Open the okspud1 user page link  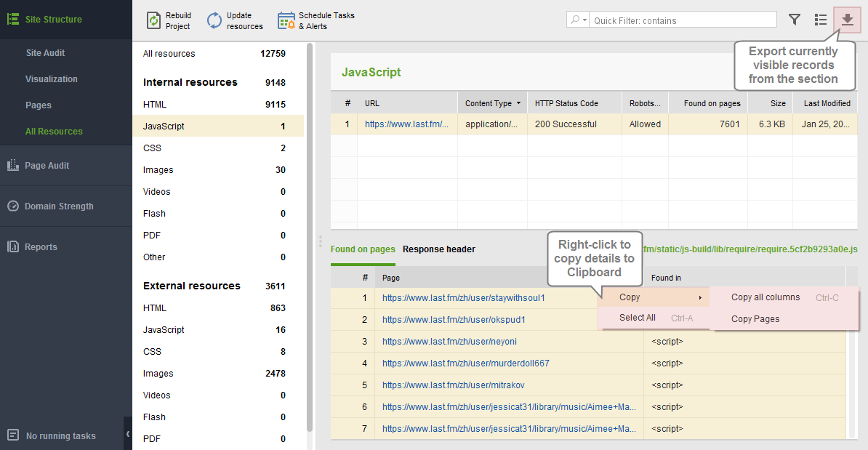(x=454, y=319)
